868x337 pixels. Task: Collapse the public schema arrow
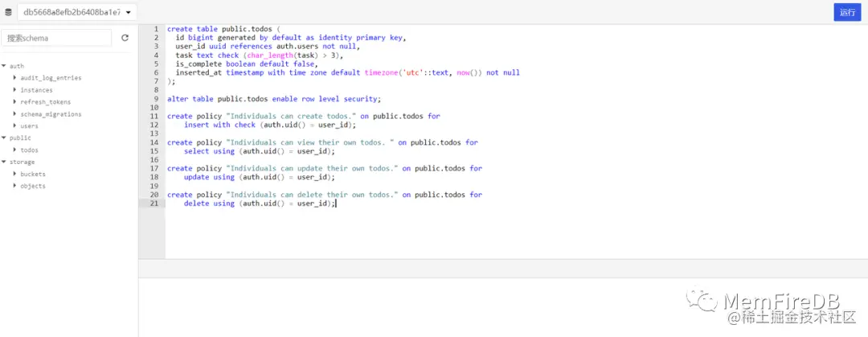coord(4,138)
